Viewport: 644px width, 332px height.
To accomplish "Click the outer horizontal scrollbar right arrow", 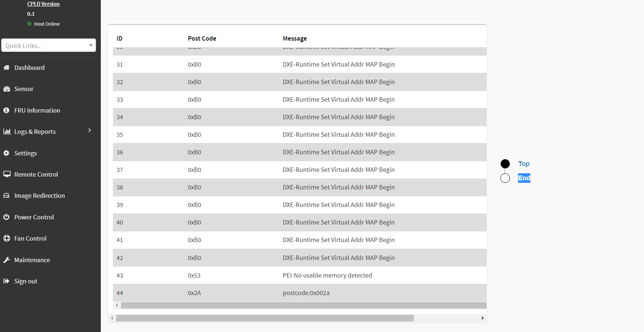I will pyautogui.click(x=483, y=318).
